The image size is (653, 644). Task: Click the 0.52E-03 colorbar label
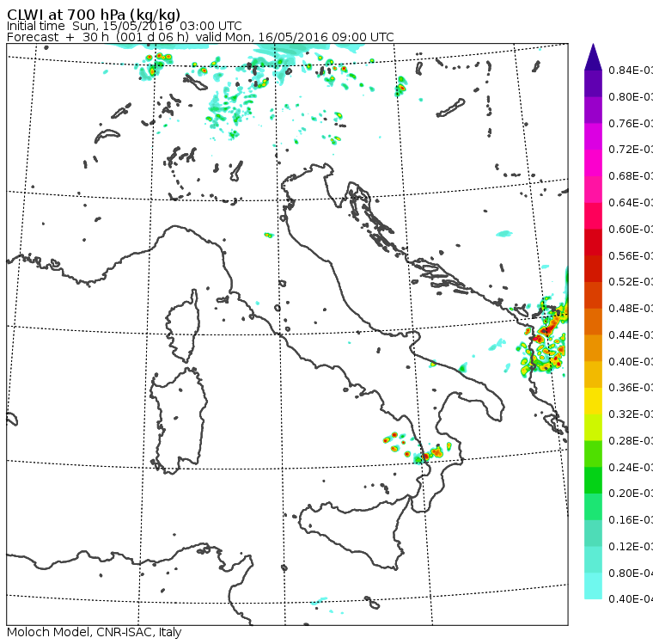pyautogui.click(x=630, y=282)
